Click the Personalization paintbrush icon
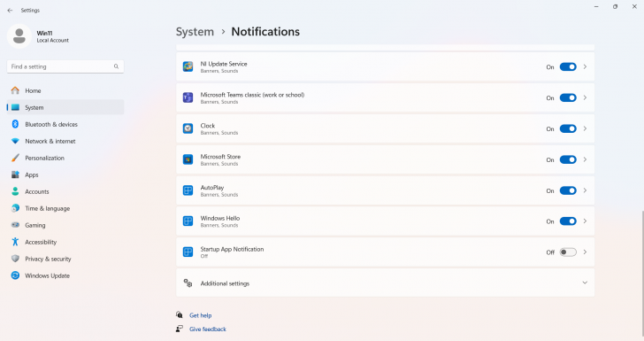The image size is (644, 341). pos(15,158)
